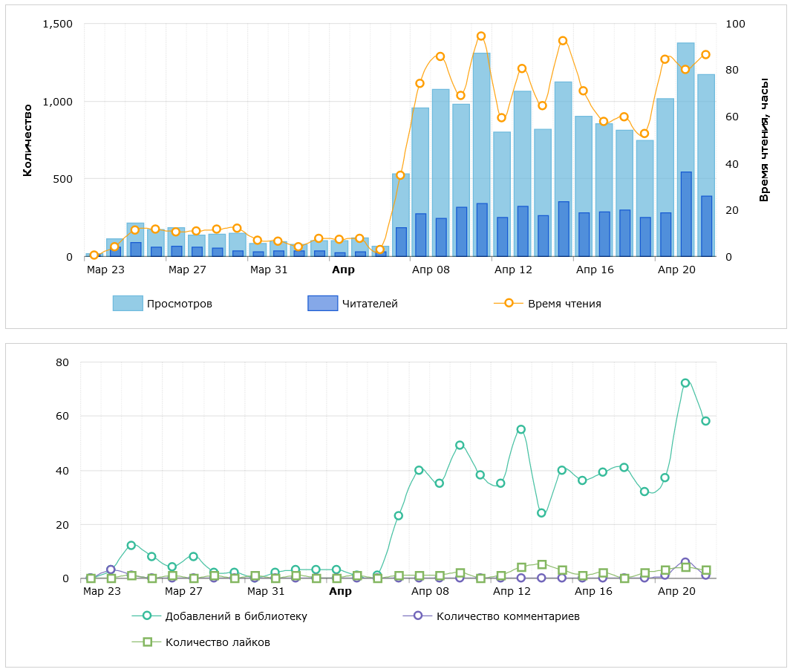Click the light blue Просмотров legend swatch
The height and width of the screenshot is (672, 793).
127,303
